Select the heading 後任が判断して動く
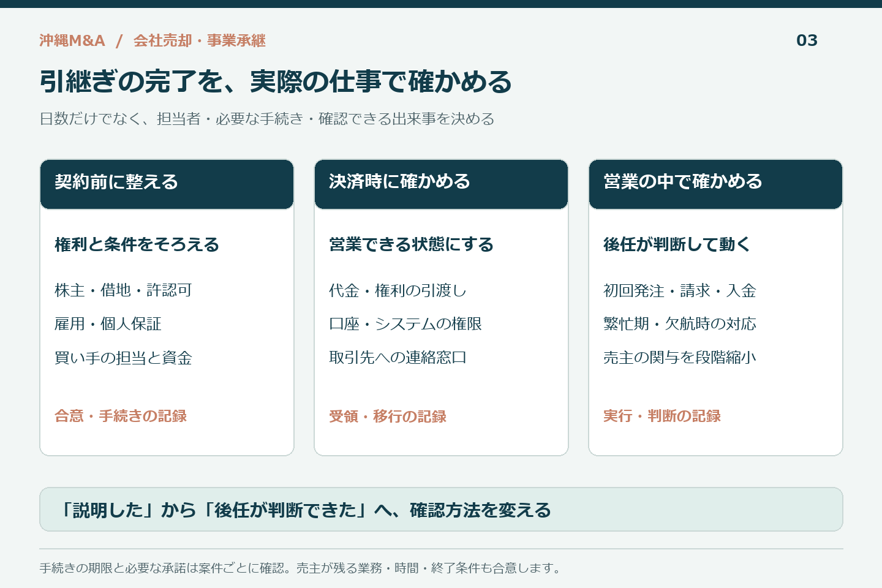 677,244
